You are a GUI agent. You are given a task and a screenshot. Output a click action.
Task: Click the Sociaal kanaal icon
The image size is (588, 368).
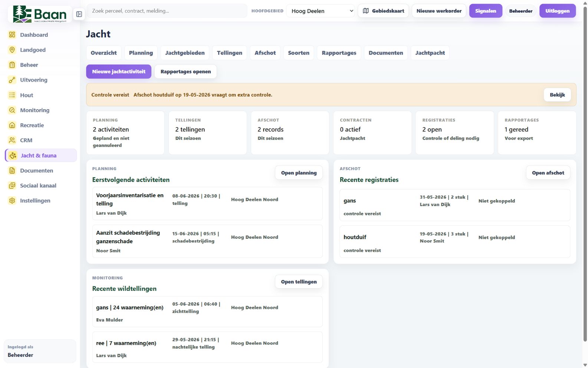[x=12, y=185]
